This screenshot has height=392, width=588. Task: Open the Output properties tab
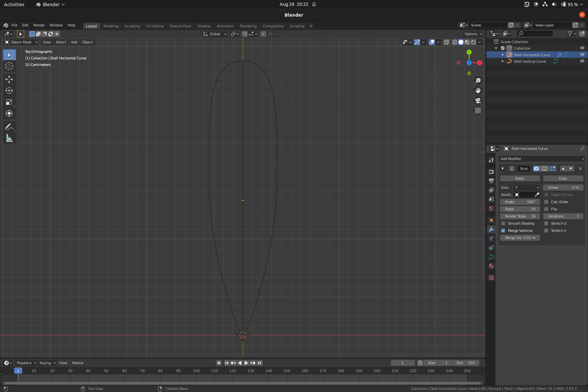491,181
